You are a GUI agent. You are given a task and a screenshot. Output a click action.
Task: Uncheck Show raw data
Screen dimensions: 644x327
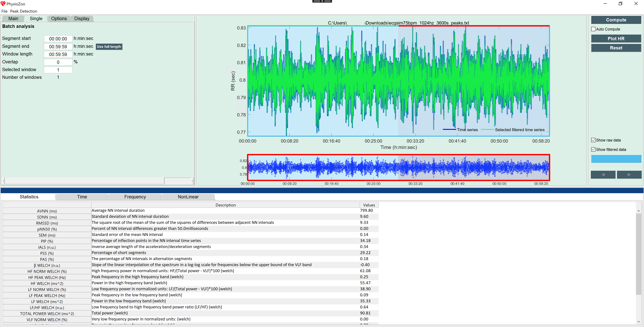click(593, 140)
